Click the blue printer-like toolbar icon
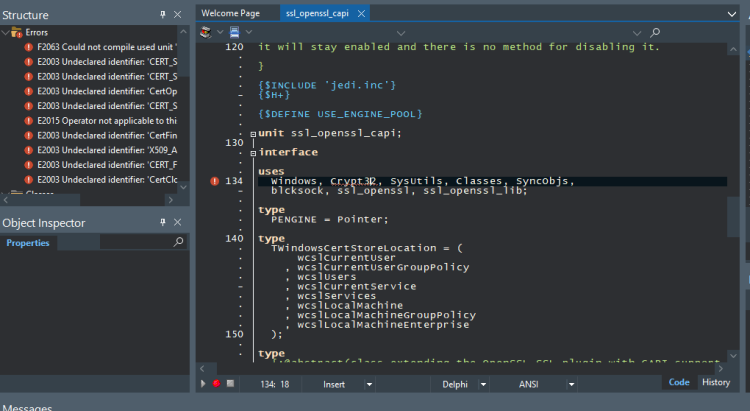 (x=234, y=32)
